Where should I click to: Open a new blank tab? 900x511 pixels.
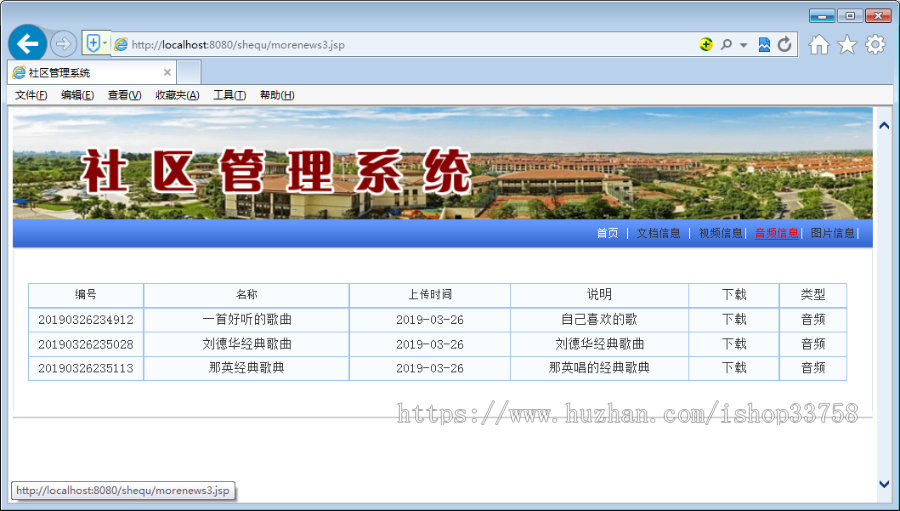(189, 72)
